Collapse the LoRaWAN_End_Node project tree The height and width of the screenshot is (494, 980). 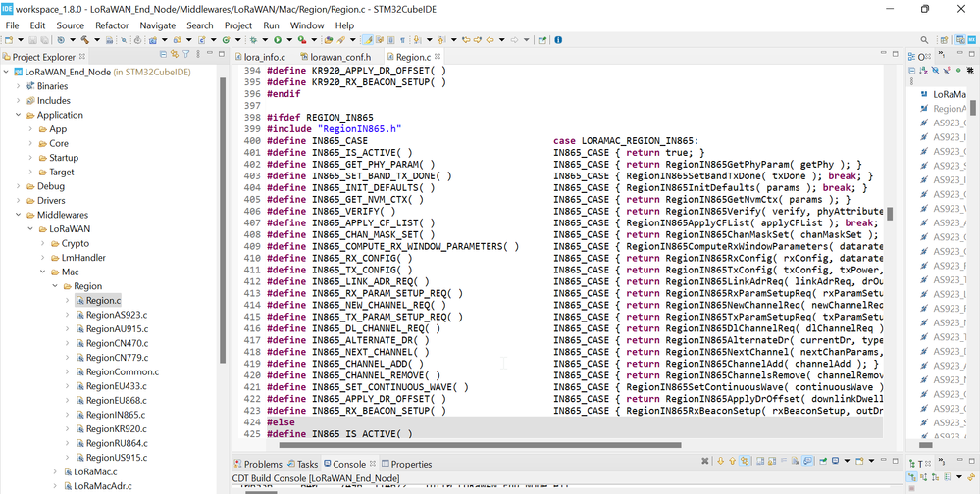[6, 72]
